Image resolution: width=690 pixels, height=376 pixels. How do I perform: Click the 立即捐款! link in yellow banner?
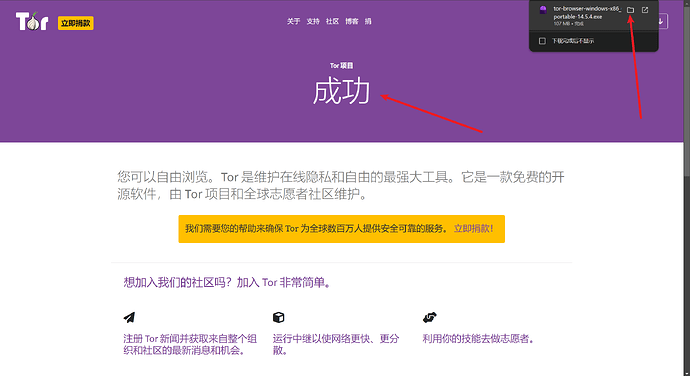[473, 229]
